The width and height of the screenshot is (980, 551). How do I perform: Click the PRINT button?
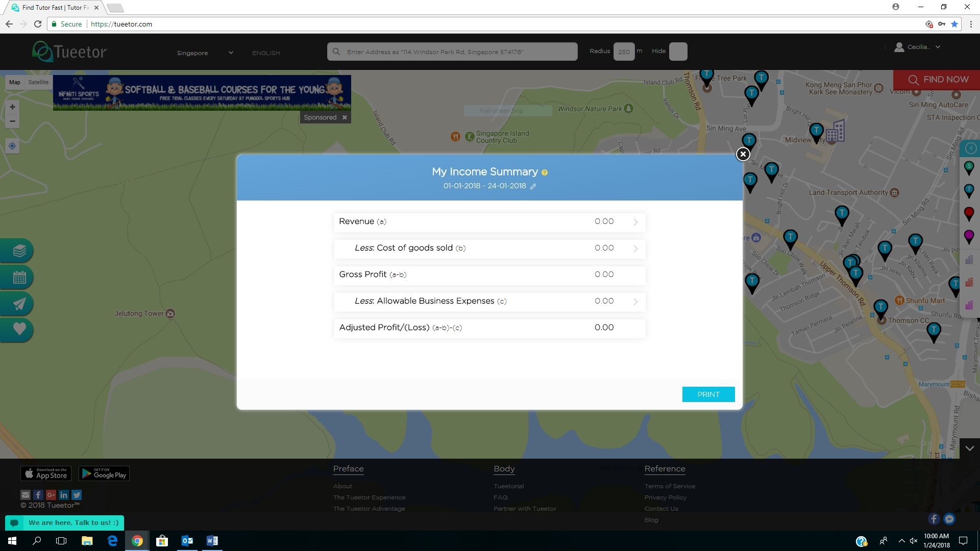tap(708, 394)
